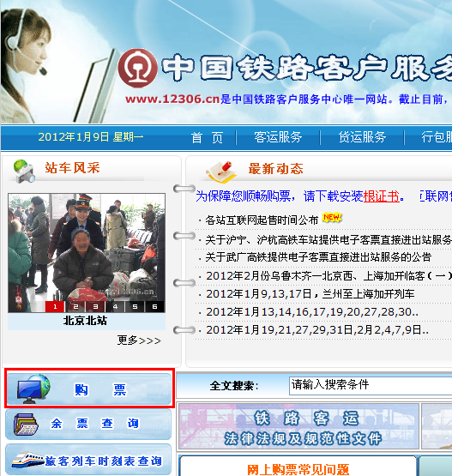Show slideshow photo number 5
Screen dimensions: 452x476
click(135, 306)
